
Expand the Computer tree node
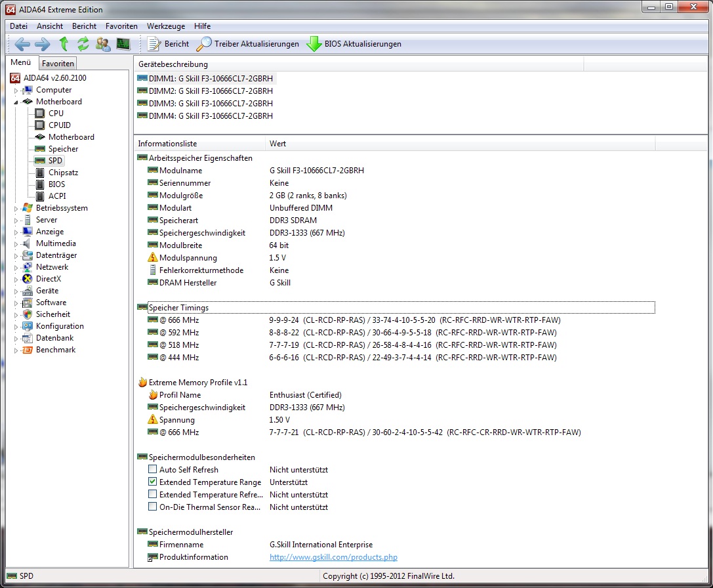pos(16,91)
